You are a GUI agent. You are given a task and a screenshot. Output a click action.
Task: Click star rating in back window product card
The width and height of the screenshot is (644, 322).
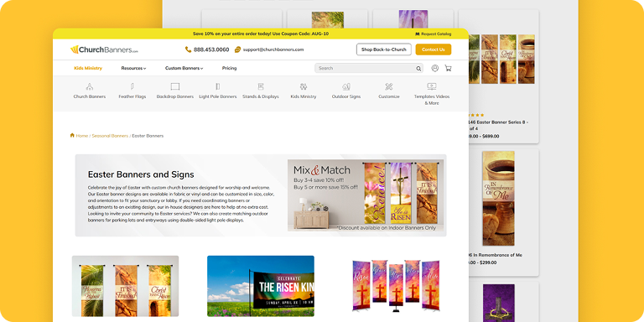[x=476, y=115]
